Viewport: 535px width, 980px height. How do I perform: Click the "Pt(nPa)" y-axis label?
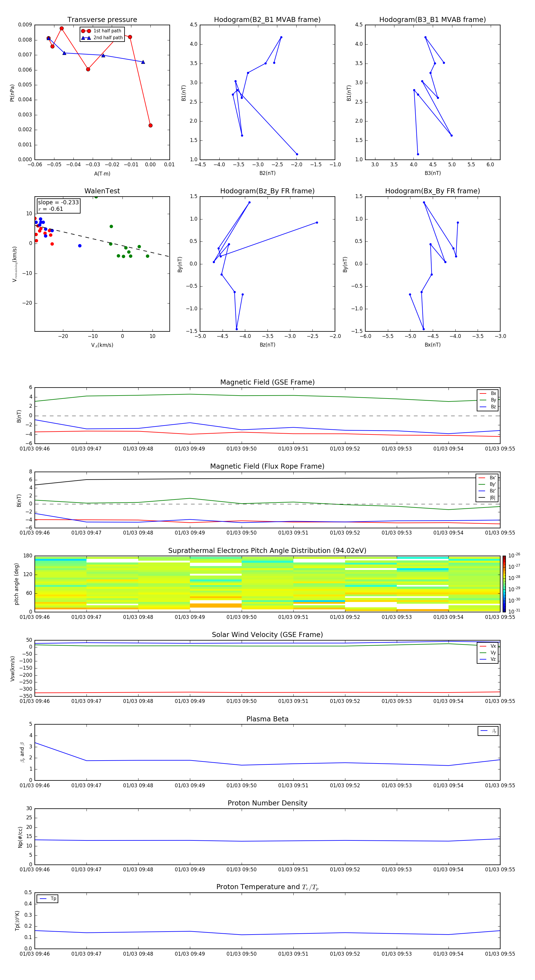point(12,93)
